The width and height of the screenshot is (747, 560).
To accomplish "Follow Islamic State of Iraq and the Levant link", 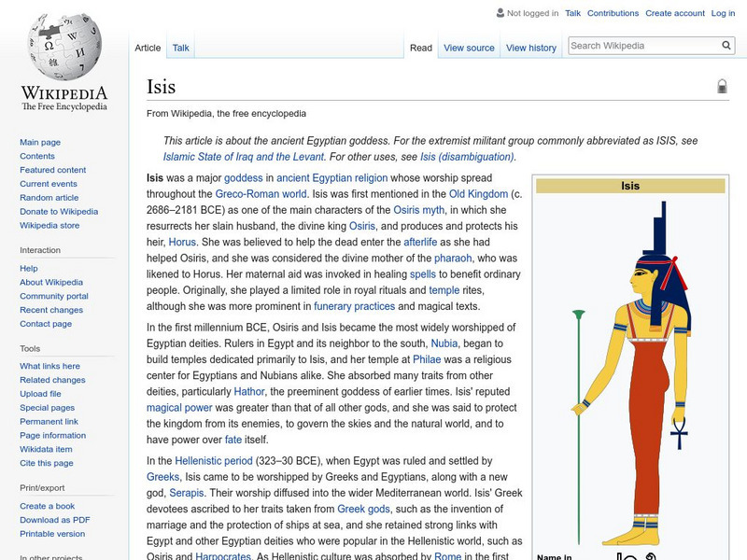I will [x=244, y=157].
